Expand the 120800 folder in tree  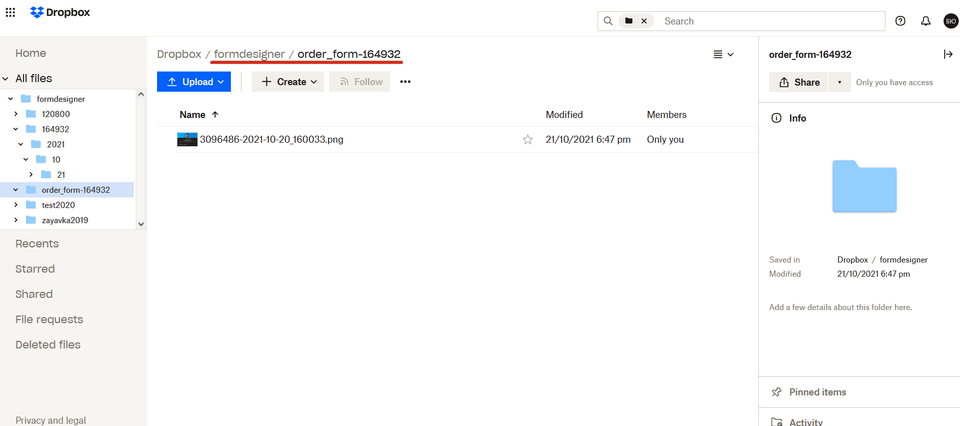(16, 114)
